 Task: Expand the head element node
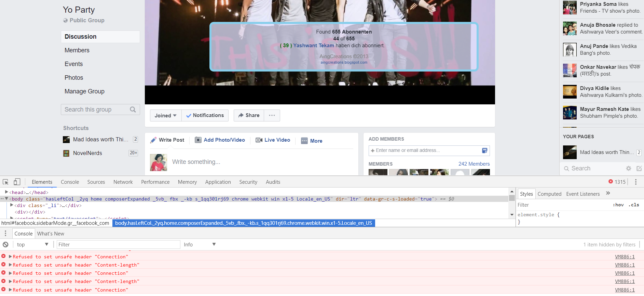pos(6,192)
